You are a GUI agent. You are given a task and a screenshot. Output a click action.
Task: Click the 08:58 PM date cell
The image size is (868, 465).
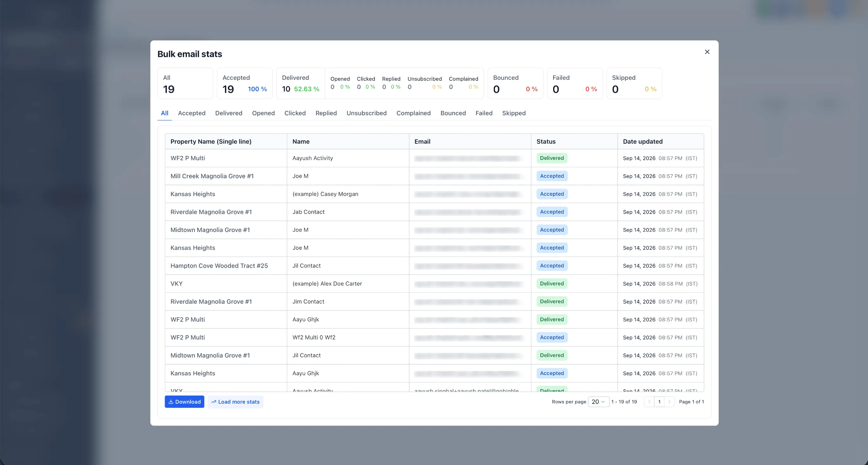[x=661, y=284]
